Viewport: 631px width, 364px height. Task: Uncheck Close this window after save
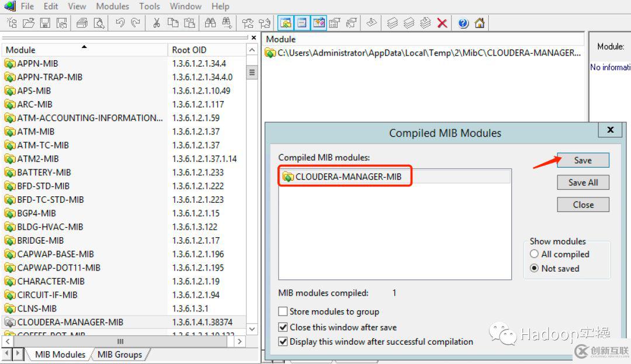pos(283,327)
